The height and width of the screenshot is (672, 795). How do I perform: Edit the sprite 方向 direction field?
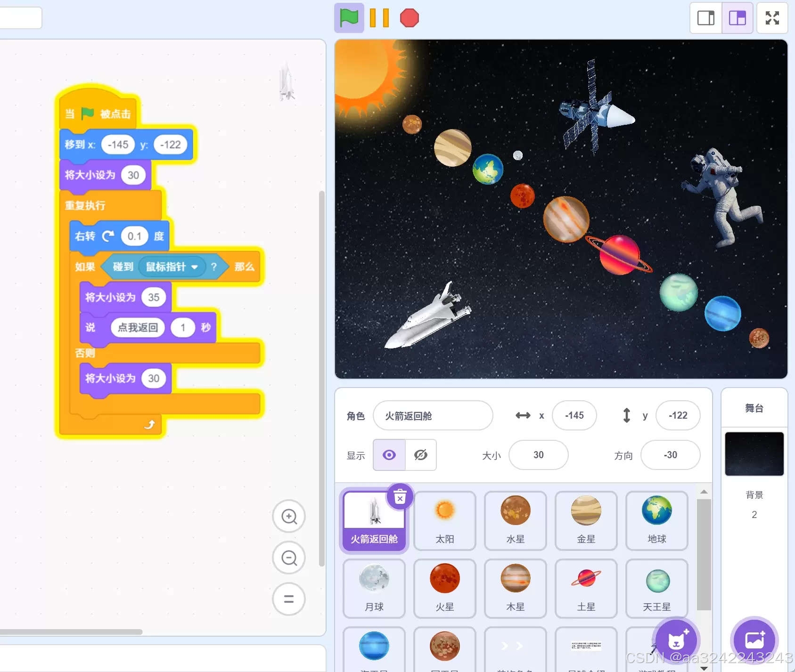click(671, 455)
